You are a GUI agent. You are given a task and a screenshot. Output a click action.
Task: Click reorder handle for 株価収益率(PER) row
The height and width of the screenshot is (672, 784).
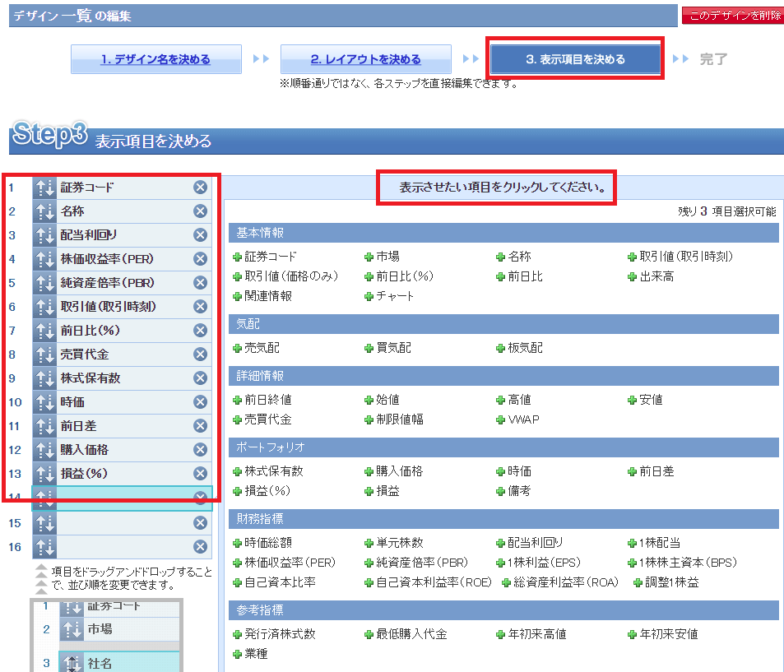coord(44,259)
